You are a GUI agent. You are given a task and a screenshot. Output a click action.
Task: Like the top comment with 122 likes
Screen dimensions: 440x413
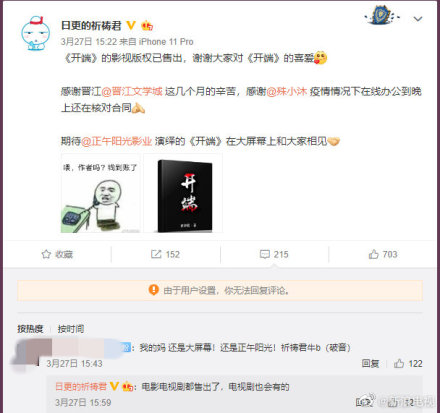408,363
